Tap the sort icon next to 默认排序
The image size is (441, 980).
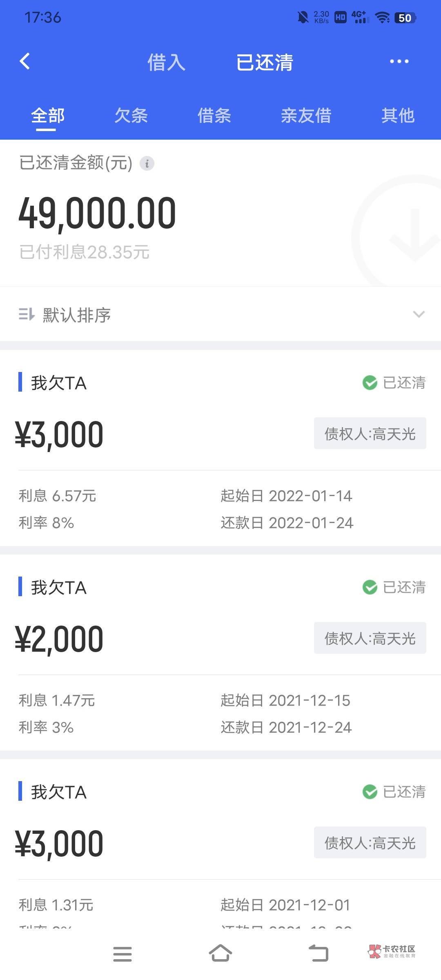(x=27, y=314)
